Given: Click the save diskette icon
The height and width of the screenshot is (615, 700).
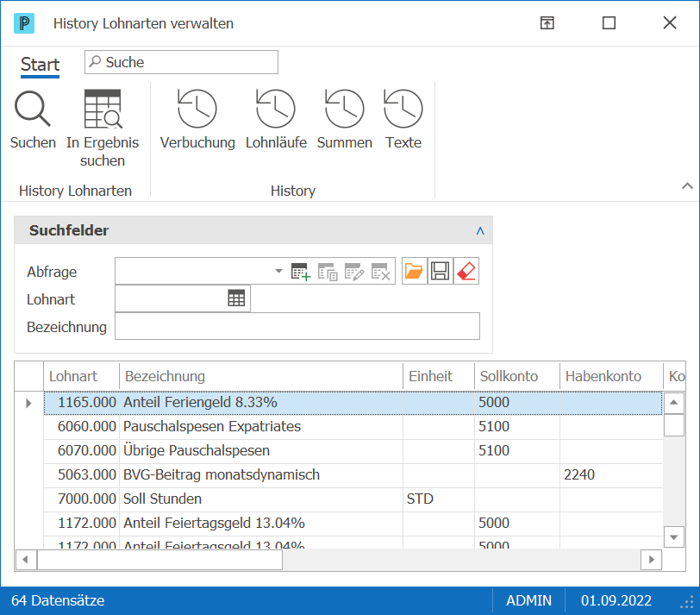Looking at the screenshot, I should pyautogui.click(x=441, y=271).
